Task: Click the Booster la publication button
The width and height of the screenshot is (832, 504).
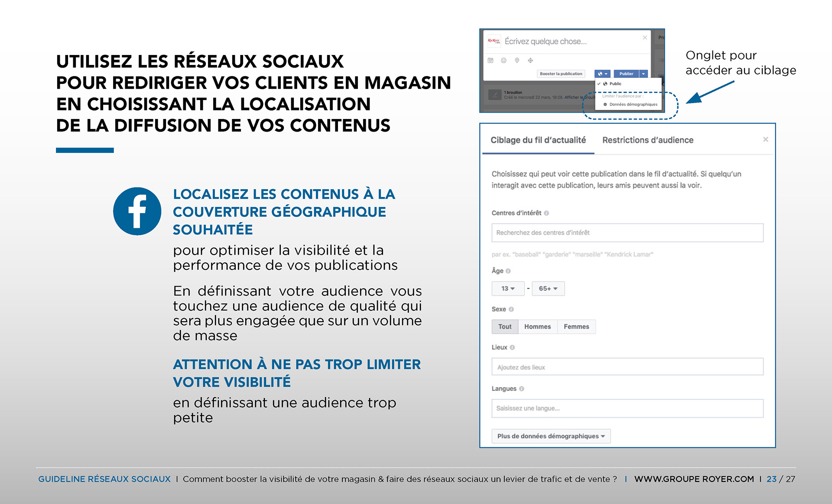Action: click(561, 74)
